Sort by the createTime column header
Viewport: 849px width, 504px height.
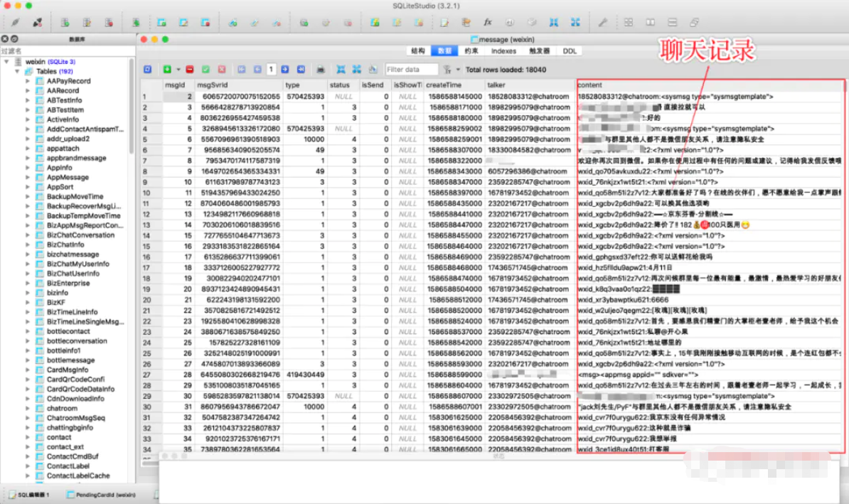(454, 85)
